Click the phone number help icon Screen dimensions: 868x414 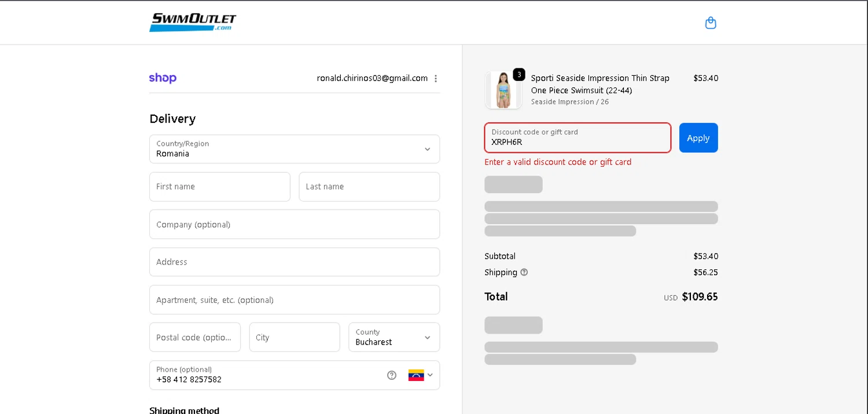[392, 375]
